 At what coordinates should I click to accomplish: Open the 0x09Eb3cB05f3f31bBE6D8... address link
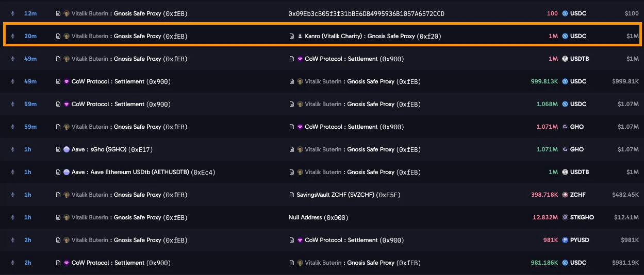(x=366, y=13)
